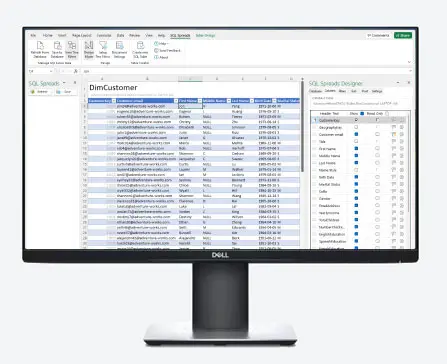Switch to the Page Layout ribbon tab
This screenshot has width=447, height=364.
click(82, 35)
